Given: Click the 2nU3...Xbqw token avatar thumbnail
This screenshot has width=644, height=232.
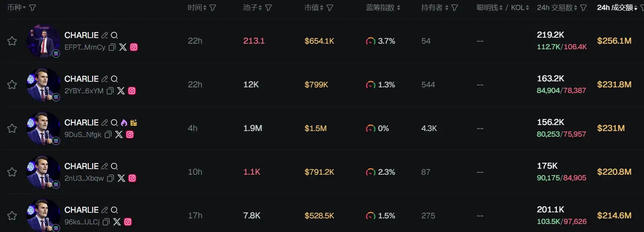Looking at the screenshot, I should click(43, 172).
